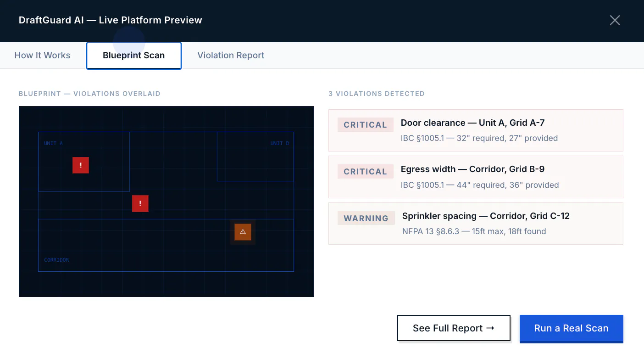Click the orange warning triangle marker in corridor
This screenshot has width=644, height=359.
click(243, 232)
